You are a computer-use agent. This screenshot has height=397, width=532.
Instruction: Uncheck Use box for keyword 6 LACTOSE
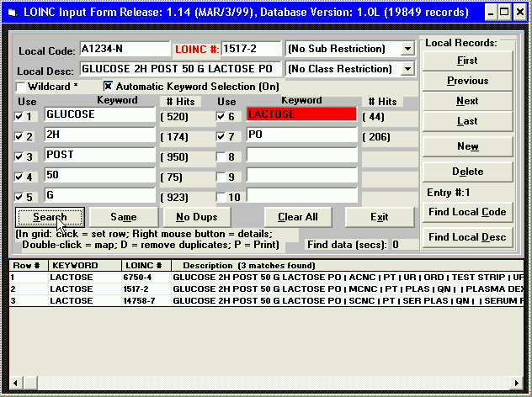pos(221,117)
